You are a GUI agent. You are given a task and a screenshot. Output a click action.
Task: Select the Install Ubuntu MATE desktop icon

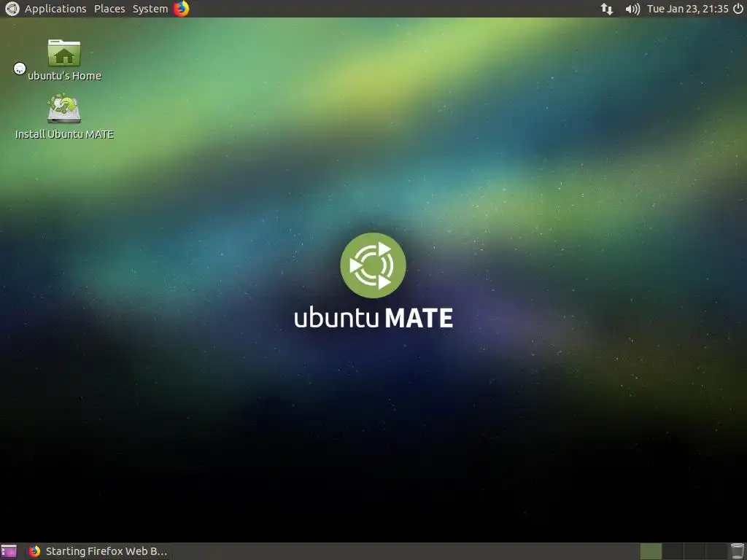point(64,108)
